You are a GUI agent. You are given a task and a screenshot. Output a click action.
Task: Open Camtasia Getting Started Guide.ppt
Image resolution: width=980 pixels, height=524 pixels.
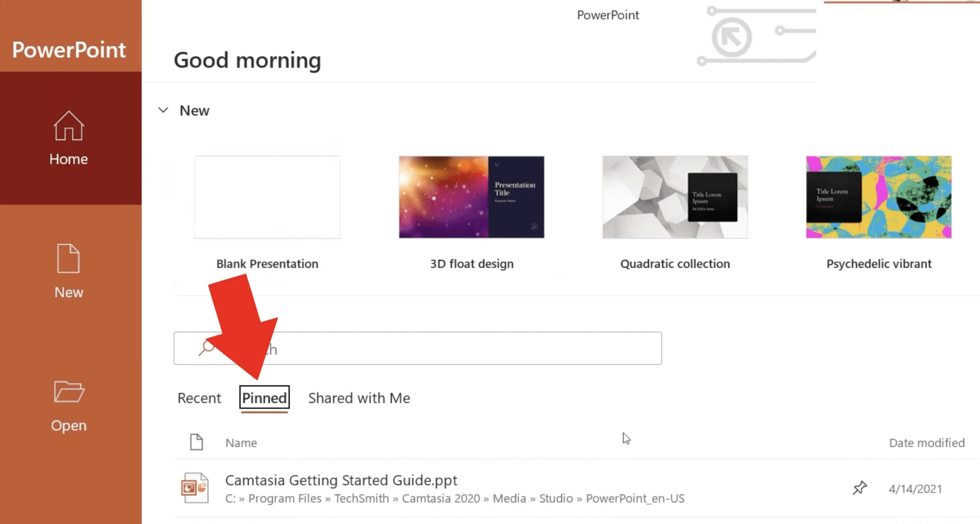pyautogui.click(x=341, y=480)
